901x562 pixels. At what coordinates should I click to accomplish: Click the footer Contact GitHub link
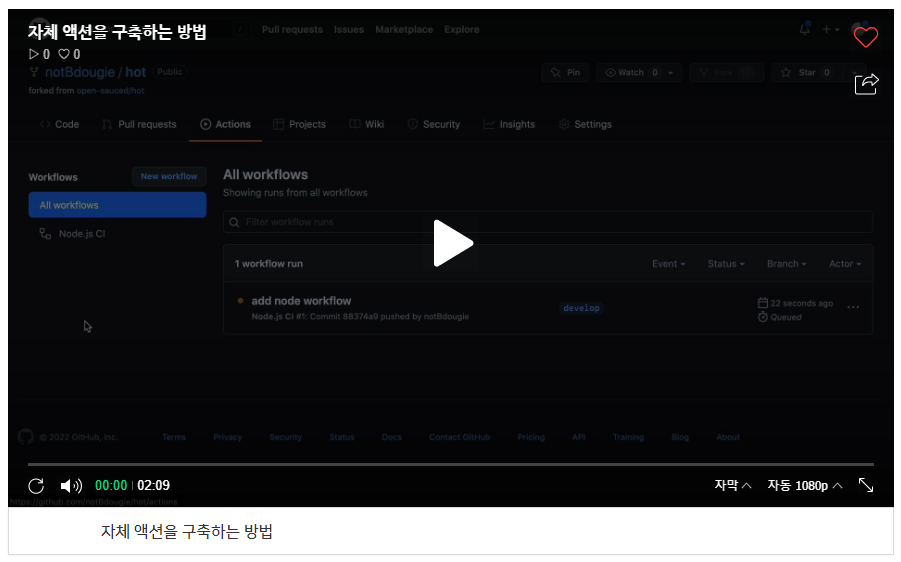(460, 437)
